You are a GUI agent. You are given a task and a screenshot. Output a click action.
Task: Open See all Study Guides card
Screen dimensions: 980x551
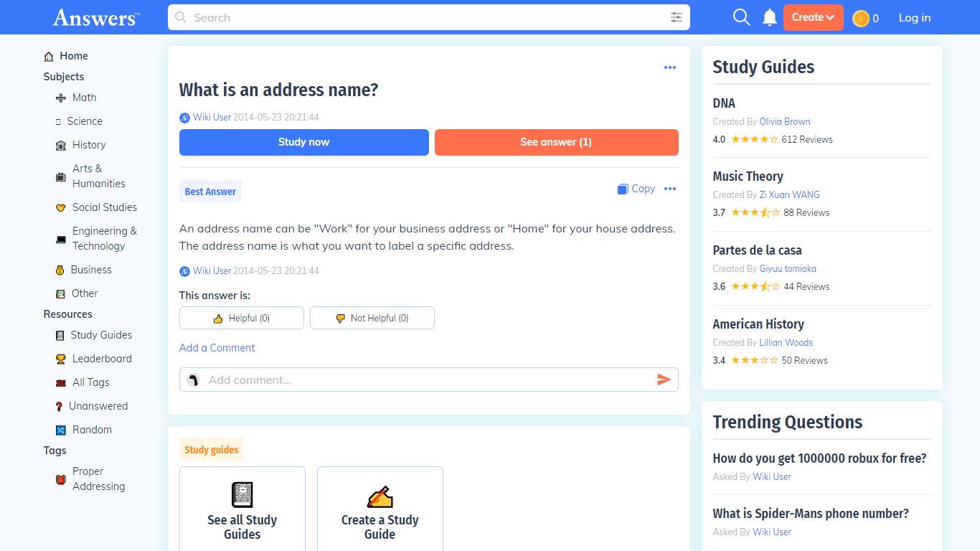242,509
